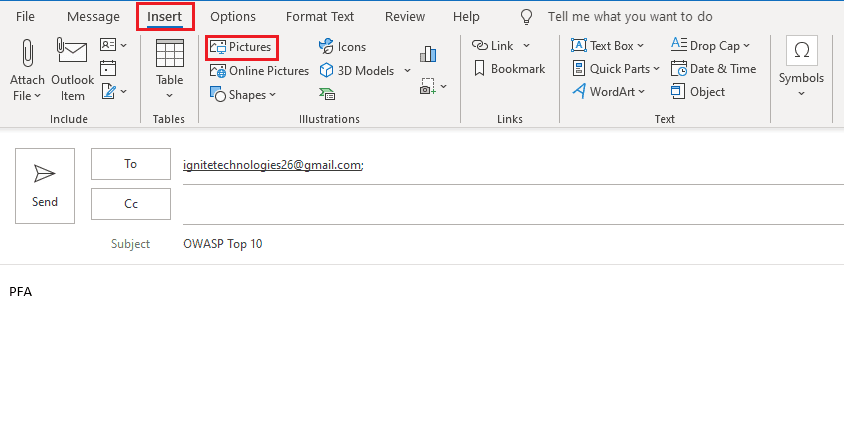Image resolution: width=844 pixels, height=439 pixels.
Task: Add a Bookmark
Action: [509, 69]
